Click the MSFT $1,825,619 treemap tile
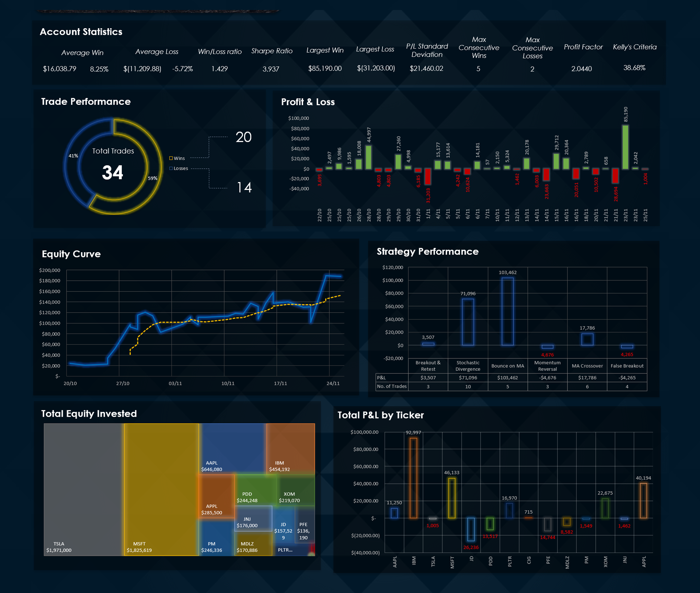 (x=161, y=490)
